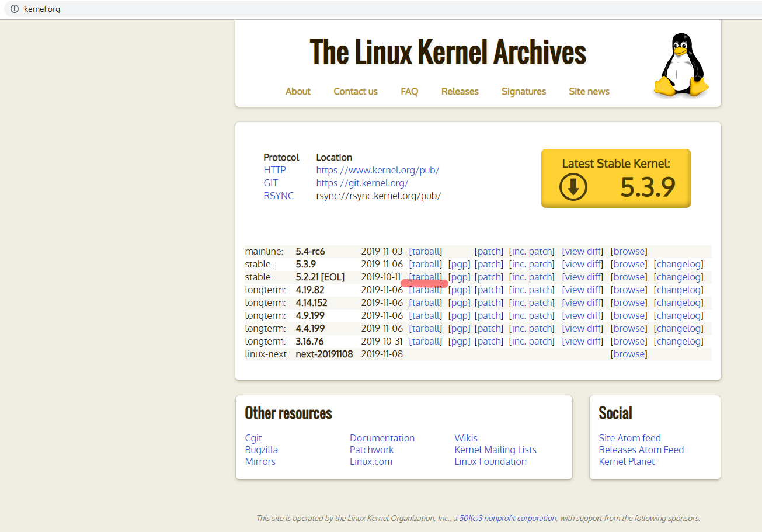The width and height of the screenshot is (762, 532).
Task: Open https://www.kernel.org/pub/ location
Action: point(378,170)
